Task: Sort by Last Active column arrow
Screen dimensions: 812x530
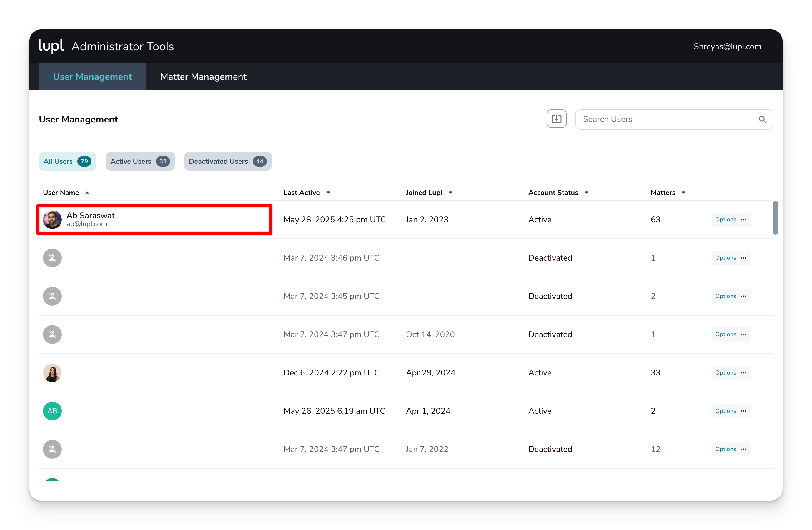Action: 328,193
